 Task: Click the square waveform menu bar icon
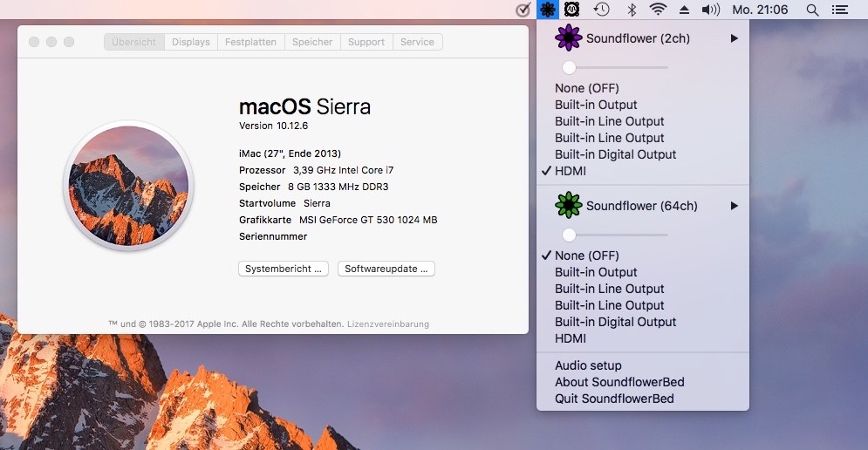(572, 10)
